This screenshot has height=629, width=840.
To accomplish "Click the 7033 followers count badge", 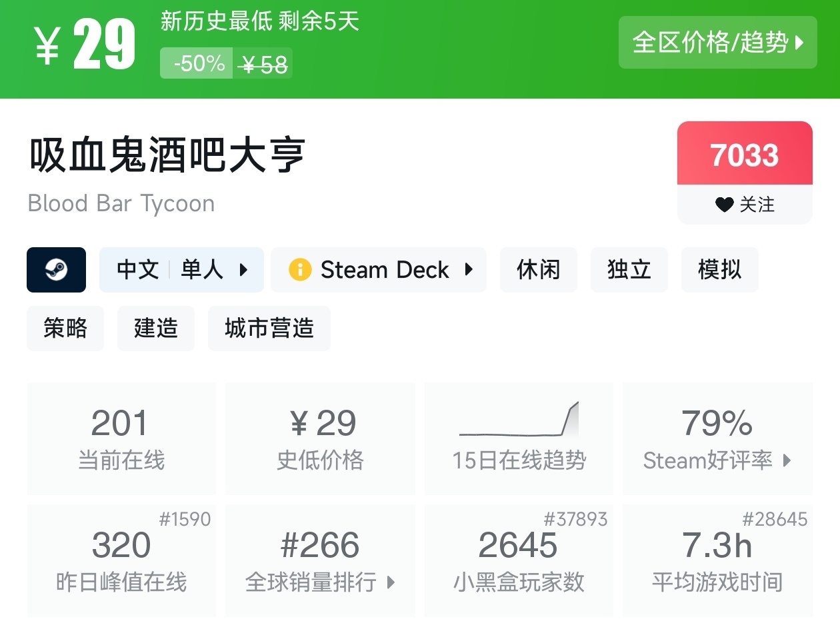I will pos(745,155).
